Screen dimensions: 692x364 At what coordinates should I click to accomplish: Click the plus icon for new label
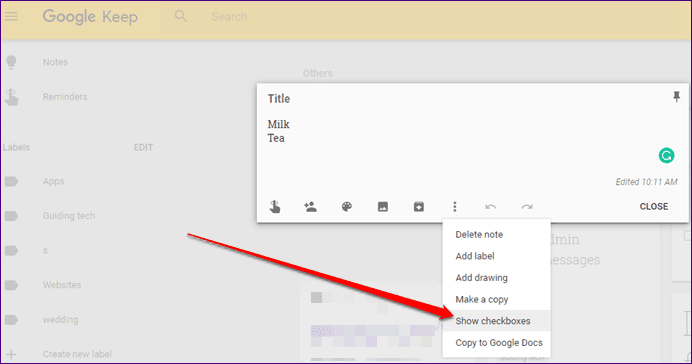coord(11,354)
